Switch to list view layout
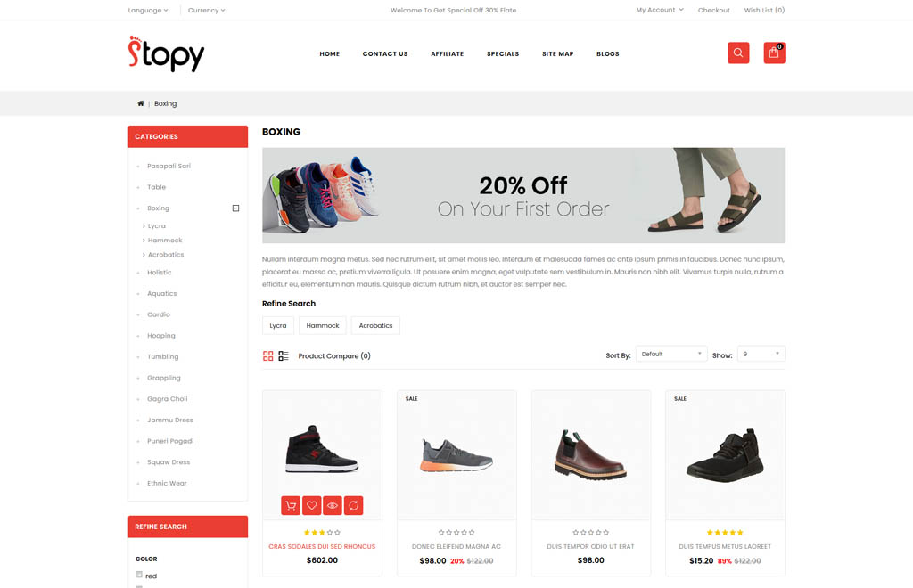Image resolution: width=913 pixels, height=588 pixels. (x=284, y=356)
